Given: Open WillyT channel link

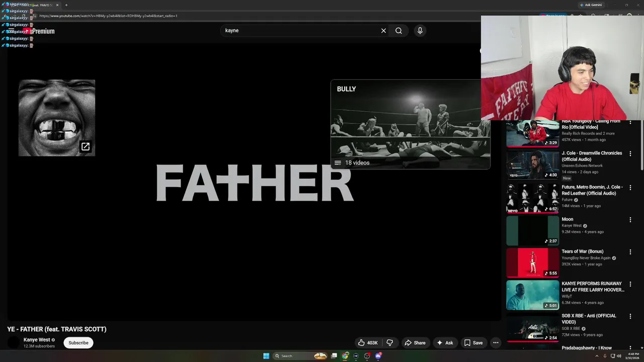Looking at the screenshot, I should click(x=567, y=296).
